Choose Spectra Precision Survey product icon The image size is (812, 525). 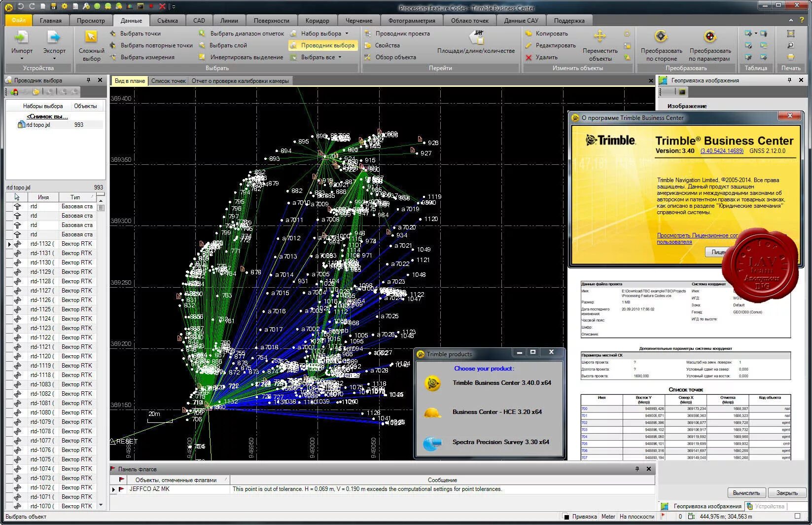pos(432,443)
